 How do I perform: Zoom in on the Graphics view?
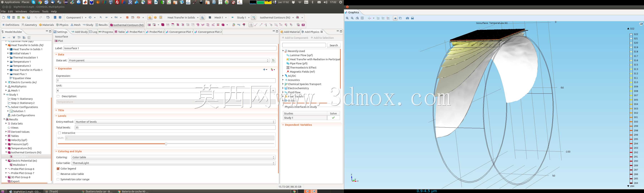pyautogui.click(x=347, y=18)
